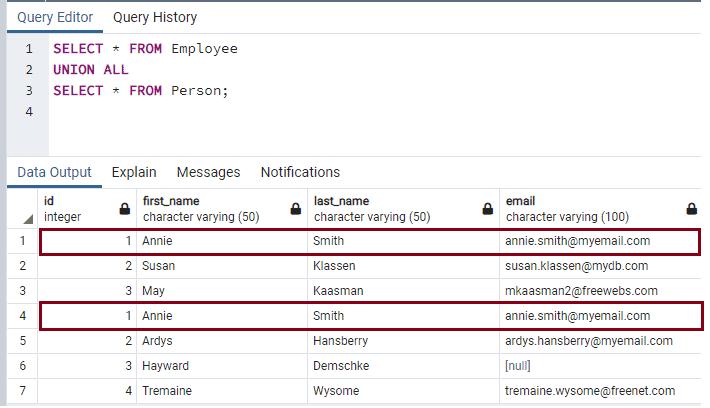710x408 pixels.
Task: Click the lock icon in id column header
Action: (124, 209)
